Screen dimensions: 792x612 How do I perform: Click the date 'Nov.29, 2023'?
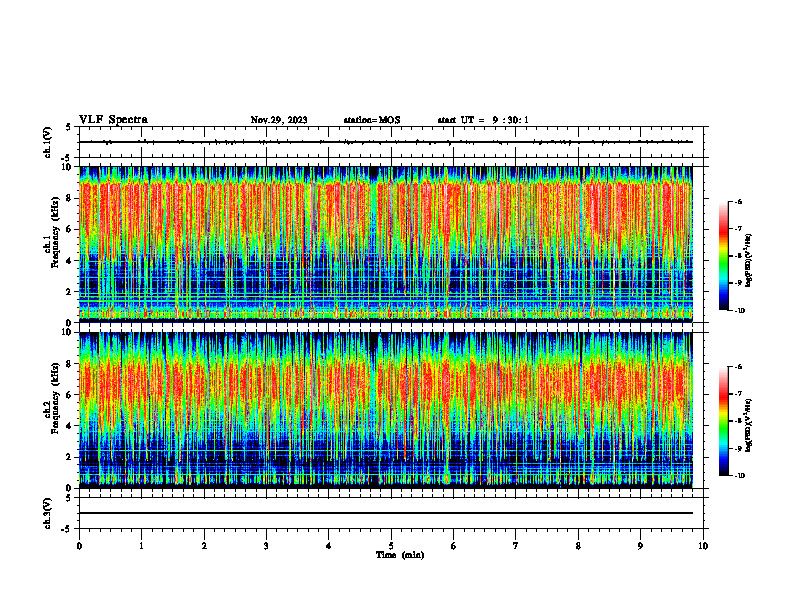(x=279, y=120)
